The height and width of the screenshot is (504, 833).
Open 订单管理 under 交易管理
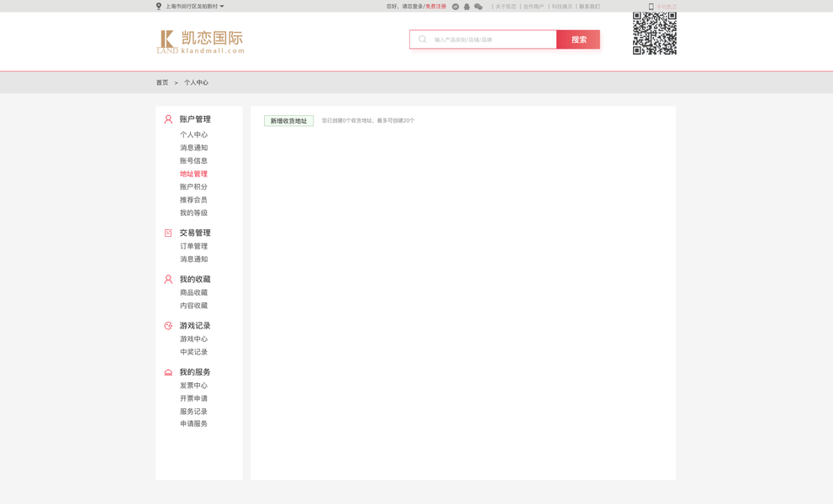coord(192,246)
